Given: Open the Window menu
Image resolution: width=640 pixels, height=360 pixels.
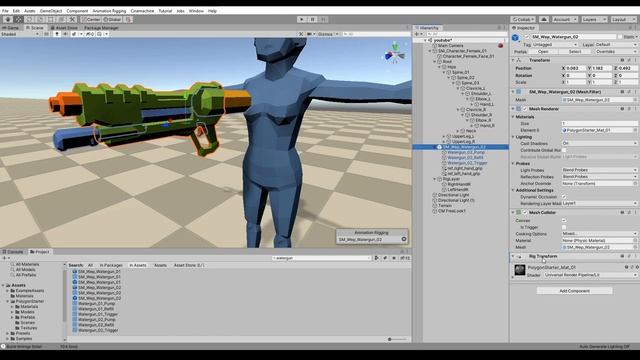Looking at the screenshot, I should pyautogui.click(x=196, y=11).
